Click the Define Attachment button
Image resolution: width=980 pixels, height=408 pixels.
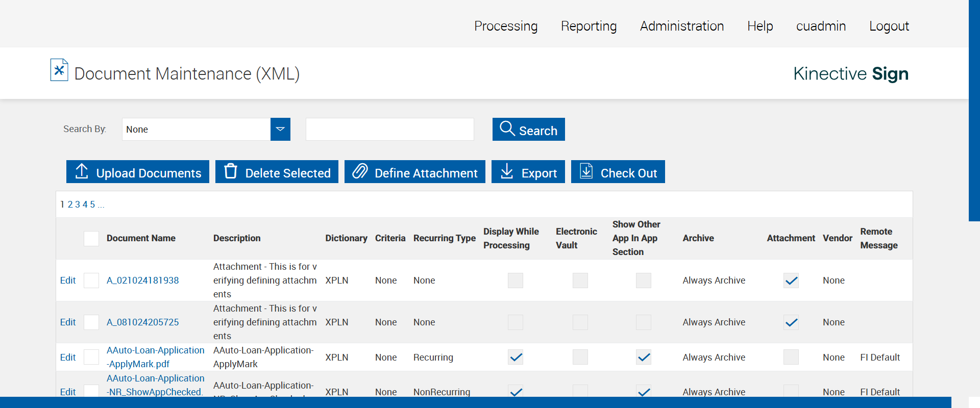click(x=415, y=171)
